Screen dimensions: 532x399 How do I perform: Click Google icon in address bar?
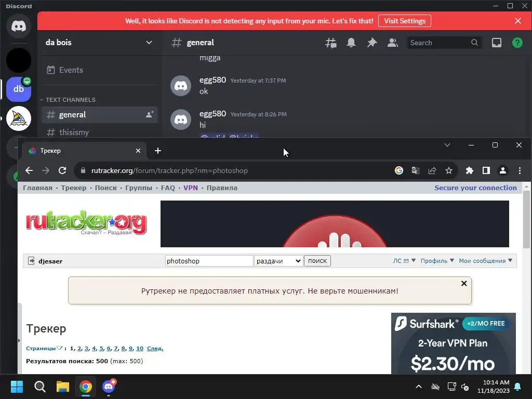399,170
